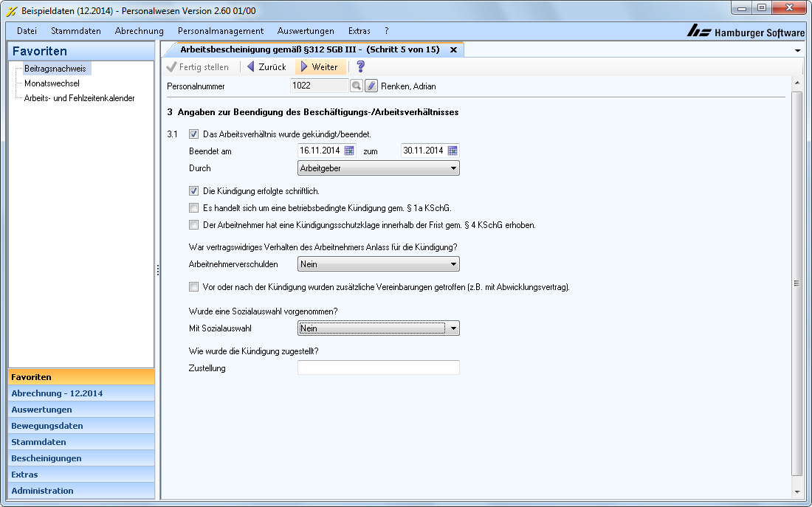The width and height of the screenshot is (812, 507).
Task: Close the Arbeitsbescheinigung tab
Action: point(454,49)
